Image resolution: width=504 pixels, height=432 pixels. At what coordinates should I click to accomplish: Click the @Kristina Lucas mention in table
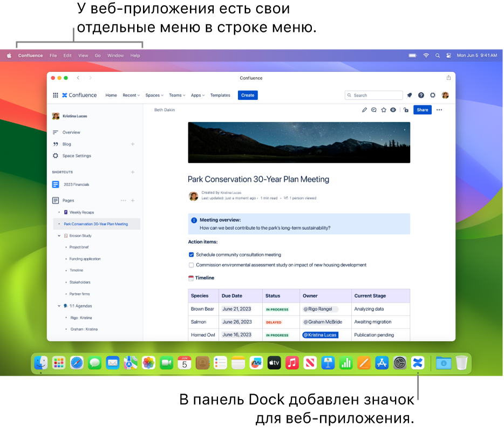coord(320,335)
